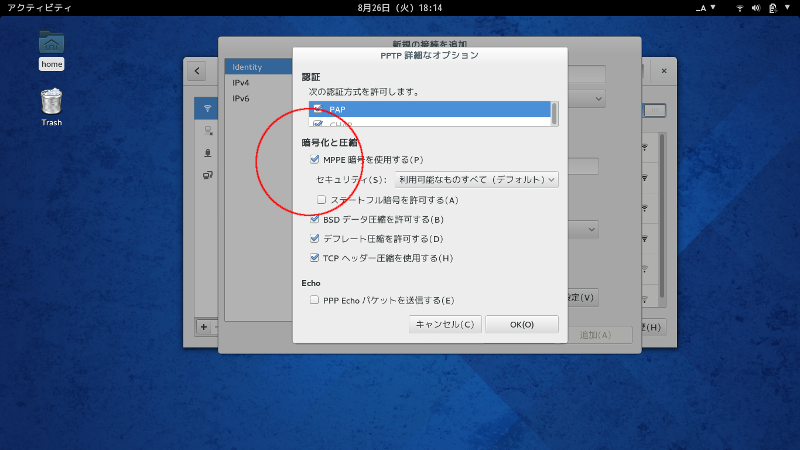Click the 追加(A) button
The width and height of the screenshot is (800, 450).
pyautogui.click(x=595, y=335)
